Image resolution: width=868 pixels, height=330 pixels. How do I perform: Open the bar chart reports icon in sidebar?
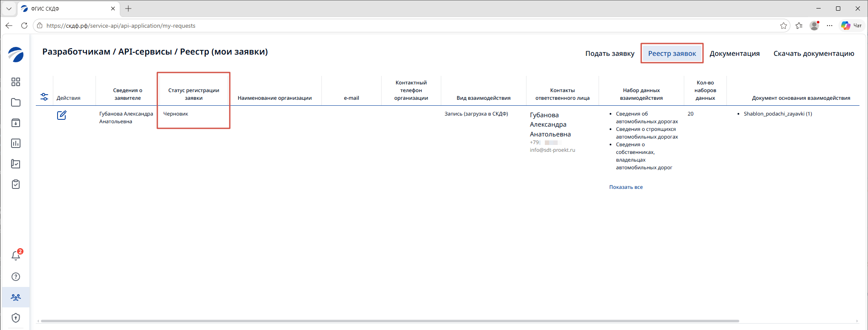tap(16, 143)
